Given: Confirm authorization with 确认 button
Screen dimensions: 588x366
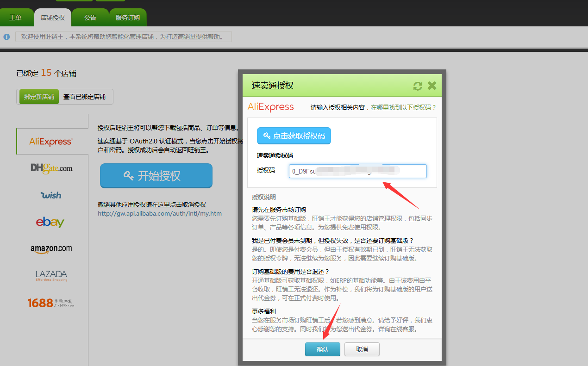Looking at the screenshot, I should click(323, 349).
